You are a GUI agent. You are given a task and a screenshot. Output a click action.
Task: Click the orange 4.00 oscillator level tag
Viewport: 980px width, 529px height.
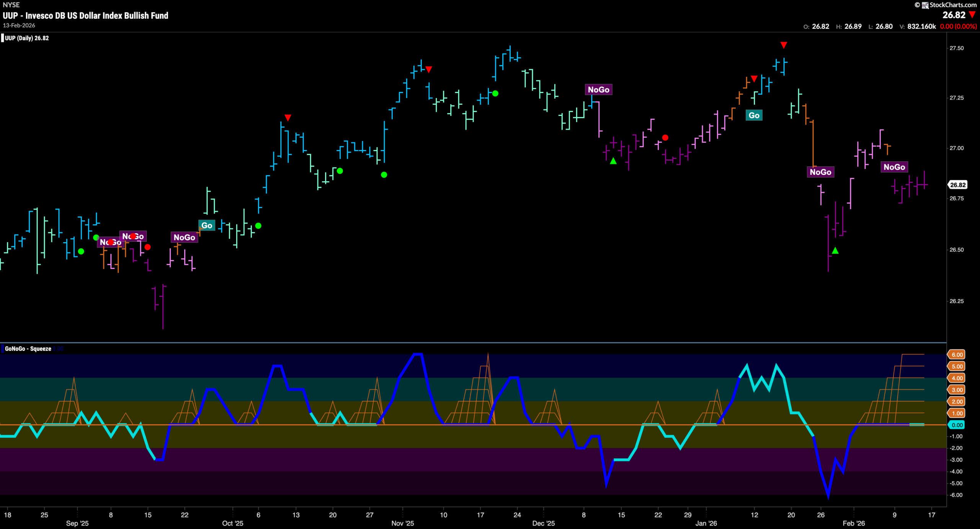pos(956,378)
